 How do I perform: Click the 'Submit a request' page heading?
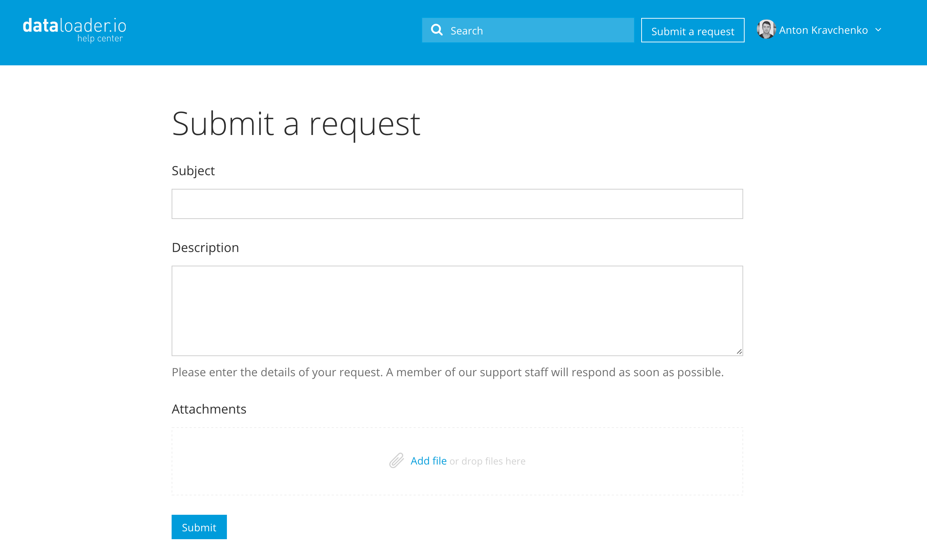[x=296, y=124]
